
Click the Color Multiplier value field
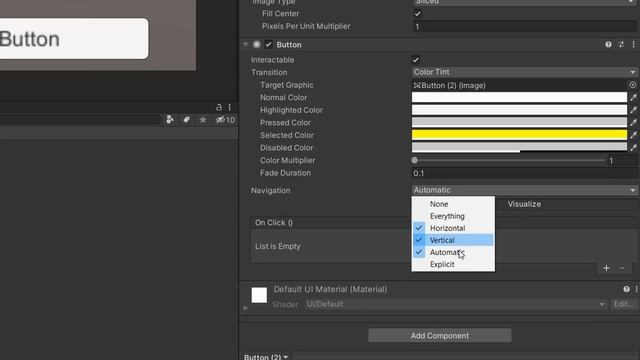[622, 161]
